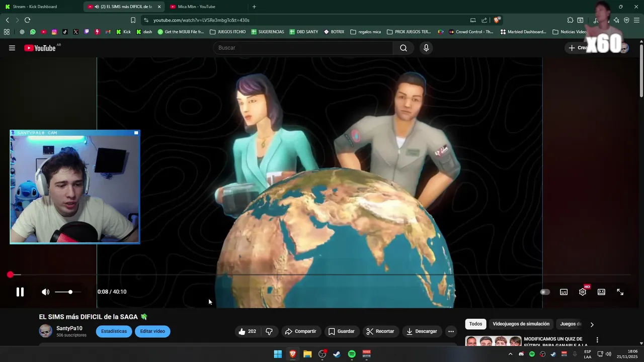The image size is (644, 362).
Task: Open the Crear (create) button
Action: [579, 48]
